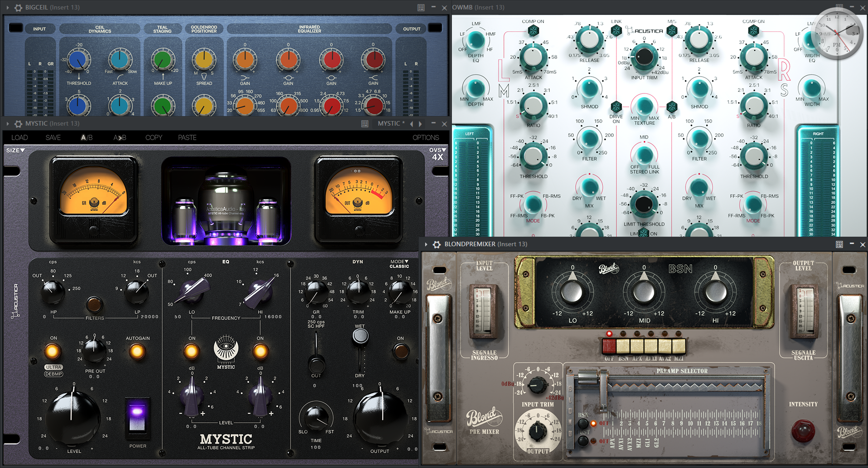Open OPTIONS in MYSTIC menu bar
The width and height of the screenshot is (868, 468).
(426, 137)
